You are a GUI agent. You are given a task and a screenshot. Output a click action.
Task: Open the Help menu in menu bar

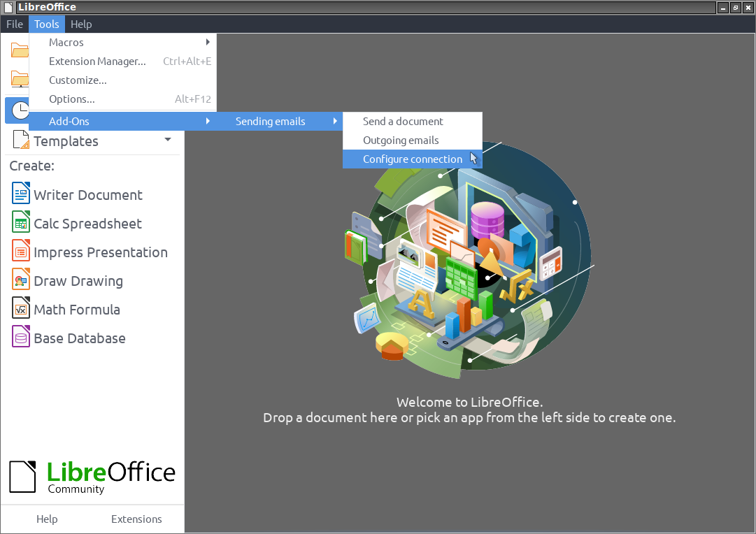coord(81,24)
